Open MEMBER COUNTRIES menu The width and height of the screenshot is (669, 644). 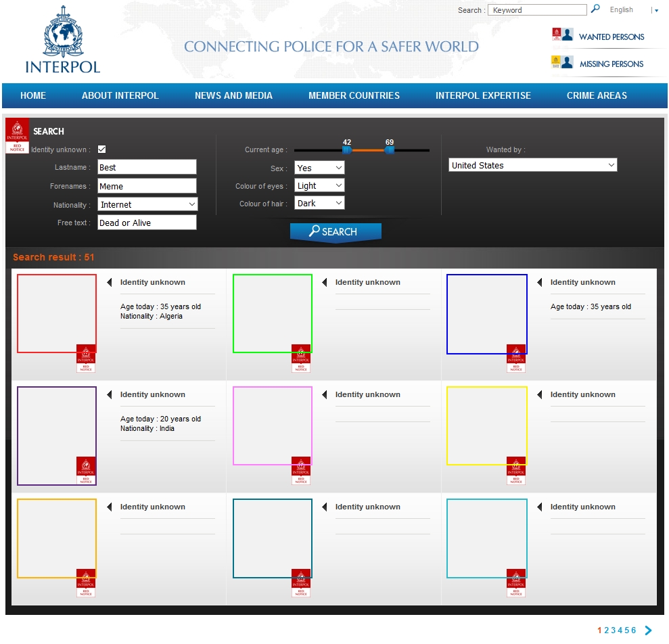(x=354, y=95)
